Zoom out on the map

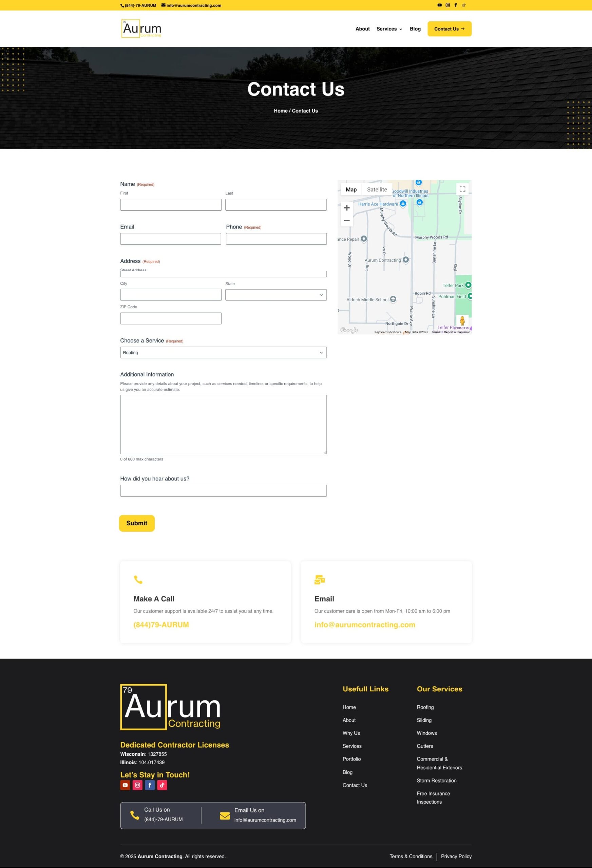click(347, 220)
